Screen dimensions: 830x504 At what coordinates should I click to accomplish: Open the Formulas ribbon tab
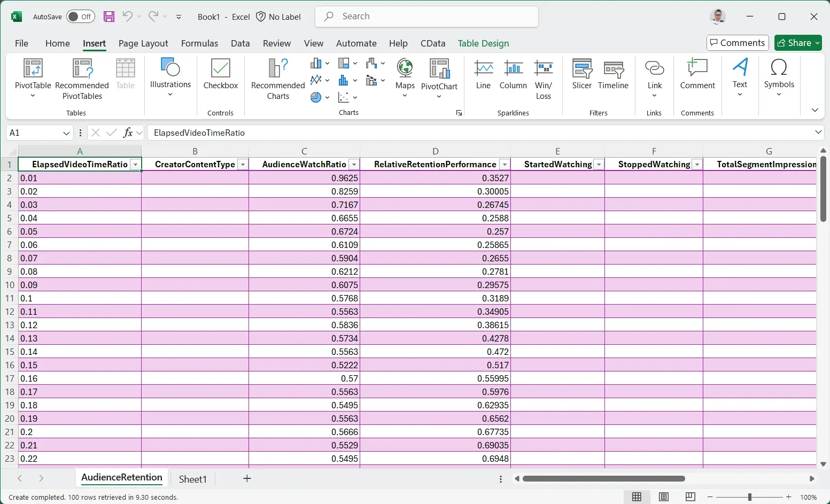point(199,43)
